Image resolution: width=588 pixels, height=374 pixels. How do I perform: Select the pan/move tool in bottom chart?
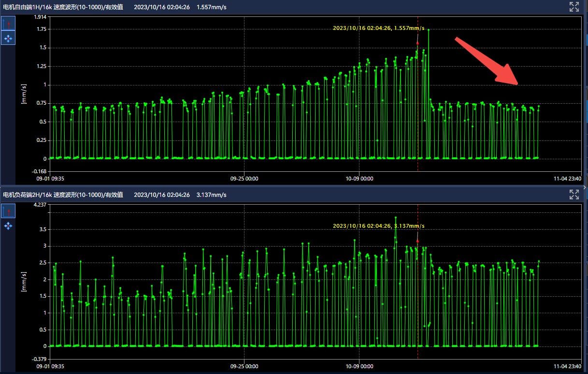pyautogui.click(x=8, y=225)
